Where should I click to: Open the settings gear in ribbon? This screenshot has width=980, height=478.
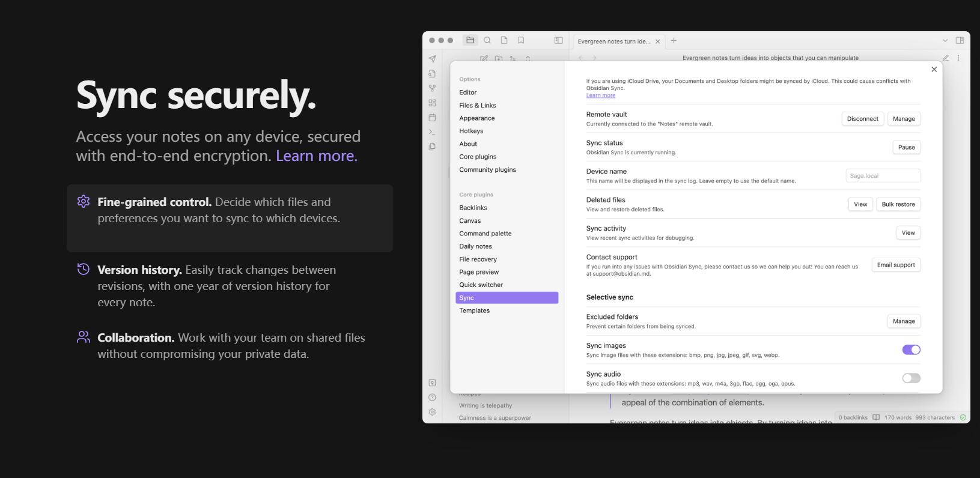pyautogui.click(x=432, y=412)
